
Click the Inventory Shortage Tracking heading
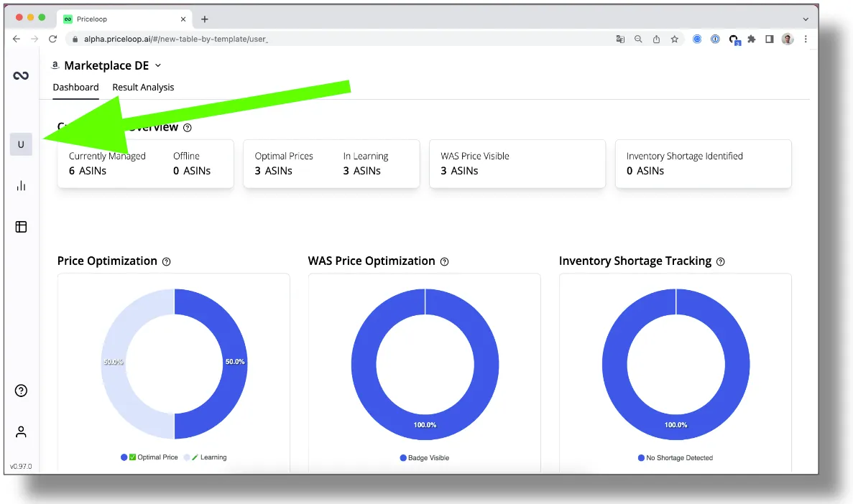[x=635, y=261]
